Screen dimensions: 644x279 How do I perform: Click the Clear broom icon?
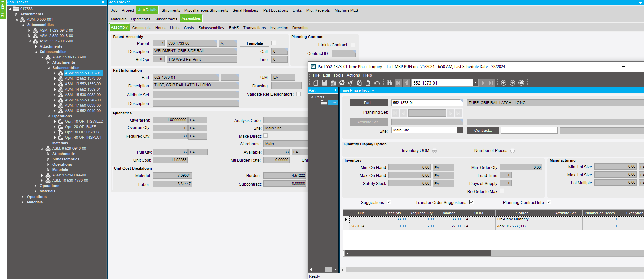pos(350,83)
